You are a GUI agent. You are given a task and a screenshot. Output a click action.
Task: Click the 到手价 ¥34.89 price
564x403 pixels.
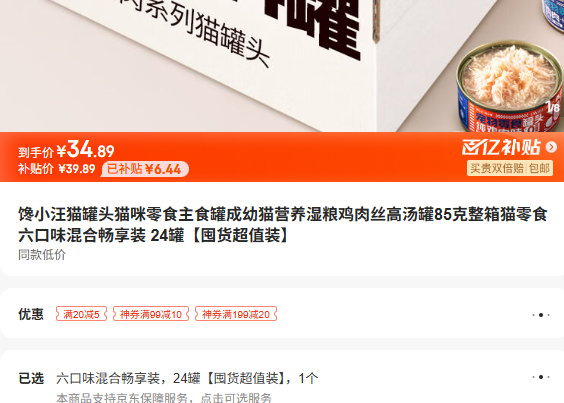tap(67, 150)
